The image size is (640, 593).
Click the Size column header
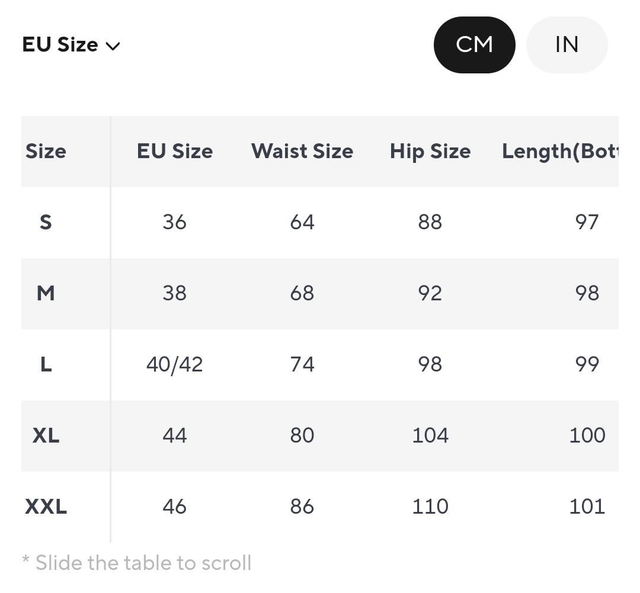[x=46, y=151]
